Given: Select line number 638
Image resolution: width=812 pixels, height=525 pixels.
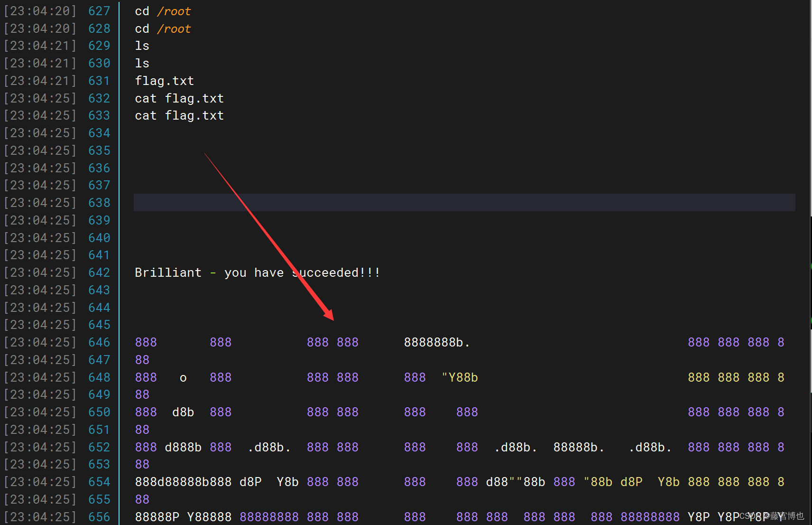Looking at the screenshot, I should click(x=99, y=203).
